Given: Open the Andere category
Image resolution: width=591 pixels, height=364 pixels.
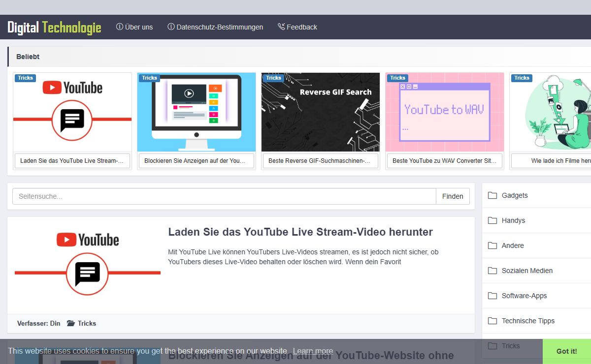Looking at the screenshot, I should 513,245.
